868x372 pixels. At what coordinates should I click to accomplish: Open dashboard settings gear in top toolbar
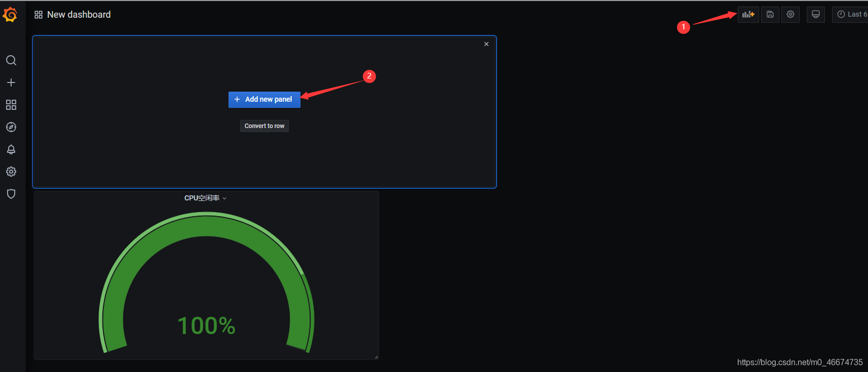(x=790, y=15)
